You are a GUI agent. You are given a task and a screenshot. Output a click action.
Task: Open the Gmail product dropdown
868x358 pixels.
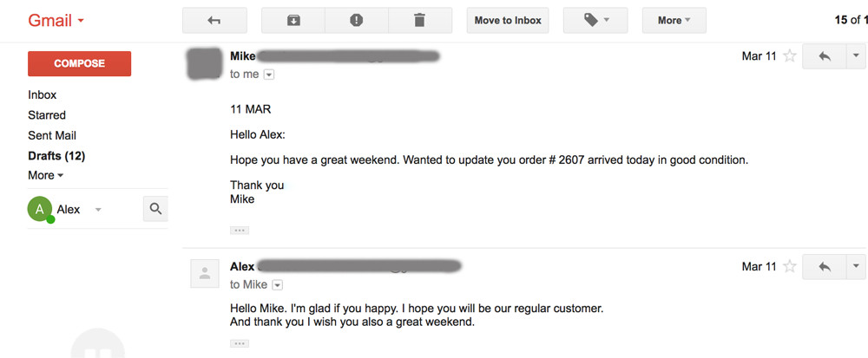(56, 21)
